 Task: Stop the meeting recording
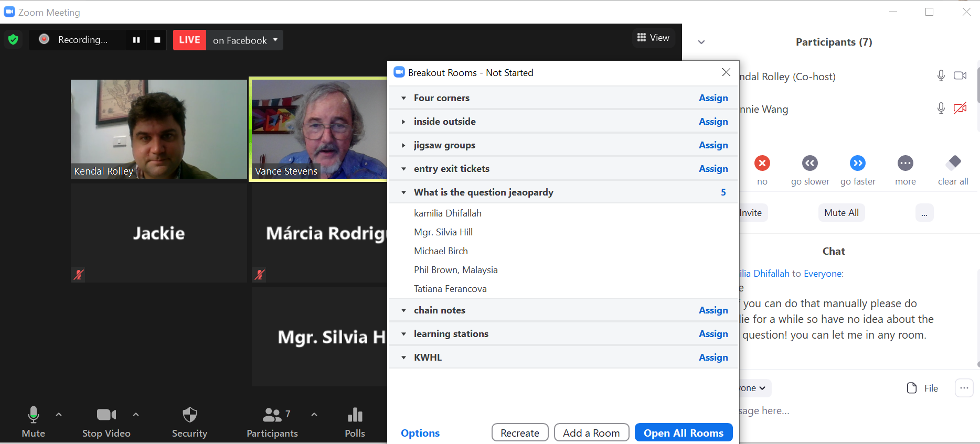157,40
